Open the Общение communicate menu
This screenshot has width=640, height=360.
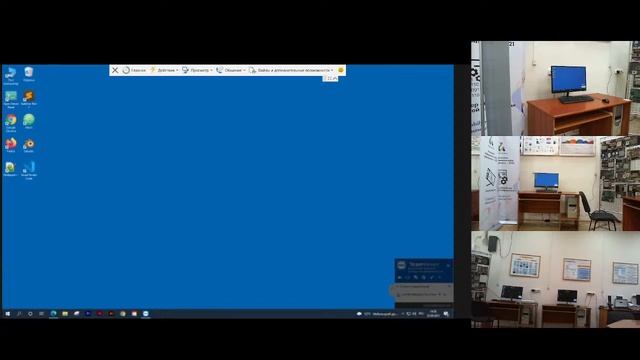[231, 70]
